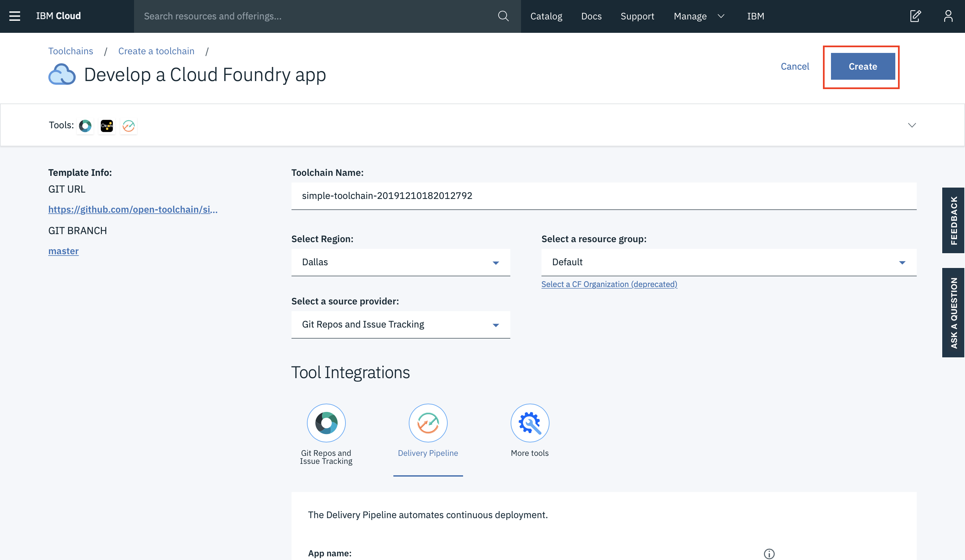Click the search magnifier icon

(503, 16)
